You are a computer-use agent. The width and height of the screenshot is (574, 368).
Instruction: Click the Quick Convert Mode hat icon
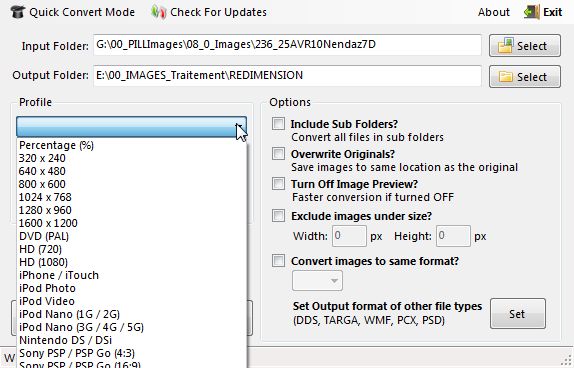(18, 12)
